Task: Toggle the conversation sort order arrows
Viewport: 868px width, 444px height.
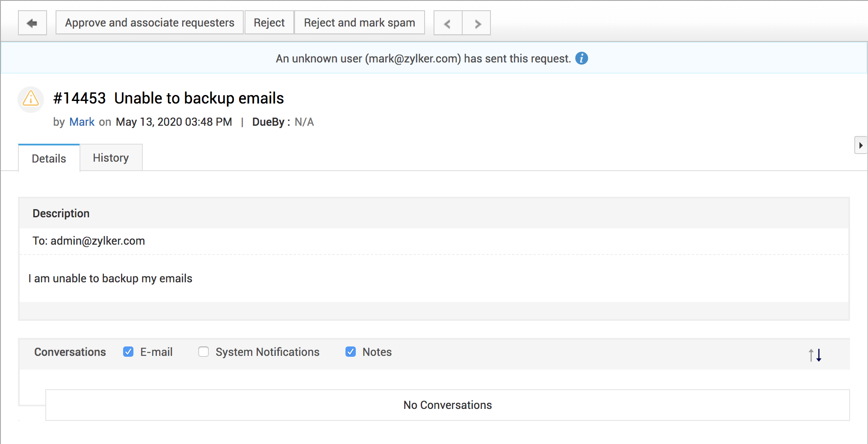Action: [815, 355]
